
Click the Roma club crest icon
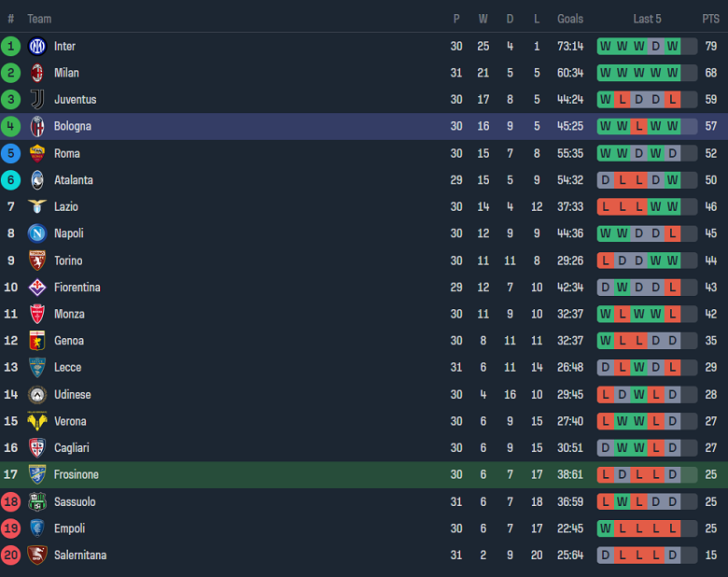pos(37,153)
